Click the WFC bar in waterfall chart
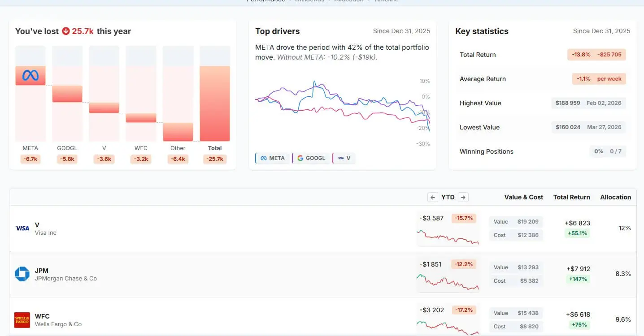644x336 pixels. point(141,118)
